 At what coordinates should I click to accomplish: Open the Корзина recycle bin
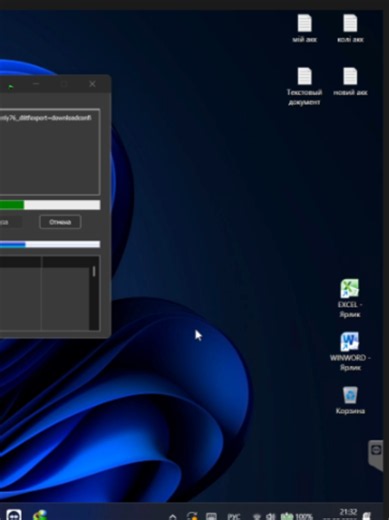click(x=350, y=400)
